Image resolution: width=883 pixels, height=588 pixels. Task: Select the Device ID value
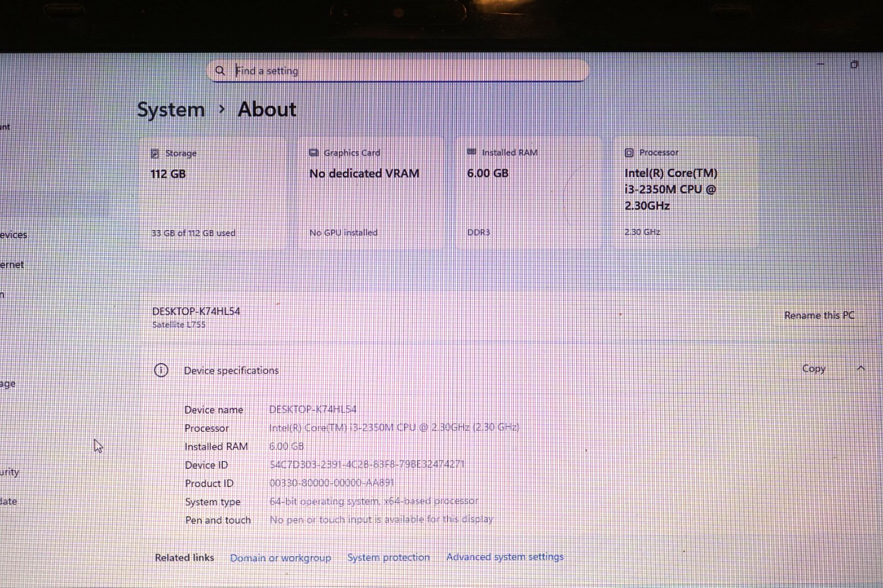tap(367, 464)
